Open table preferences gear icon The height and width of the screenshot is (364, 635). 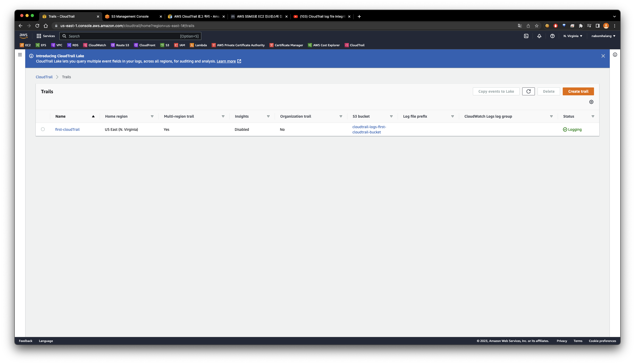pyautogui.click(x=591, y=102)
